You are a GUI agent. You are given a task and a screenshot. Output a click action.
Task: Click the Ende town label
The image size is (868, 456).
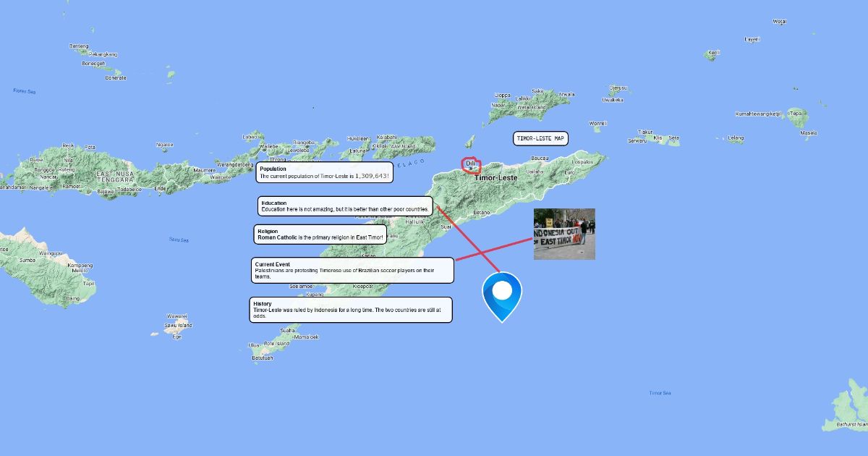(x=161, y=189)
